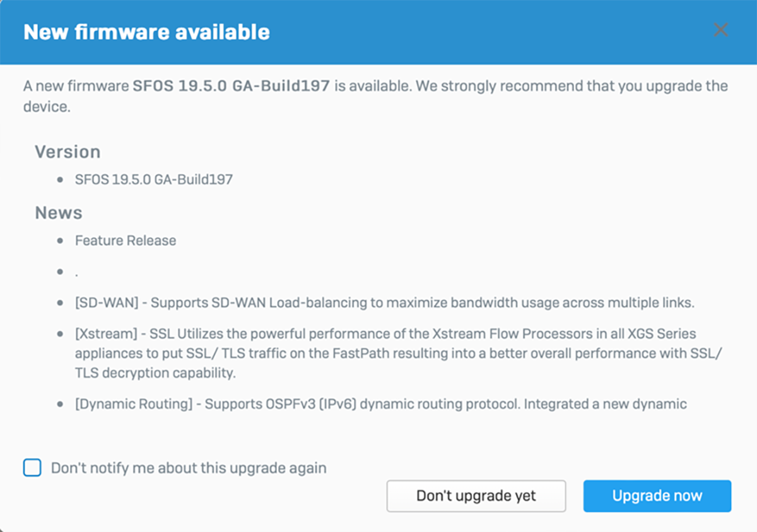Click the bullet marker next to Feature Release

60,240
